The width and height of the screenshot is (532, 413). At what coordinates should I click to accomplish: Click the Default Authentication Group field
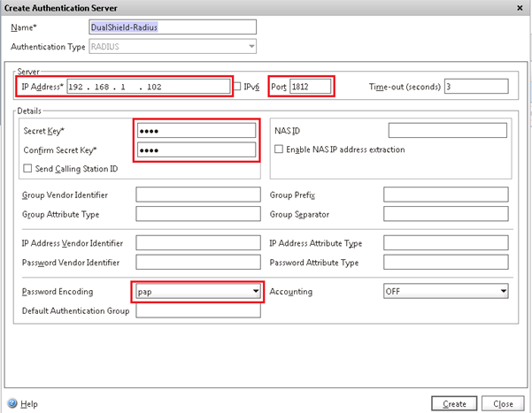[197, 310]
